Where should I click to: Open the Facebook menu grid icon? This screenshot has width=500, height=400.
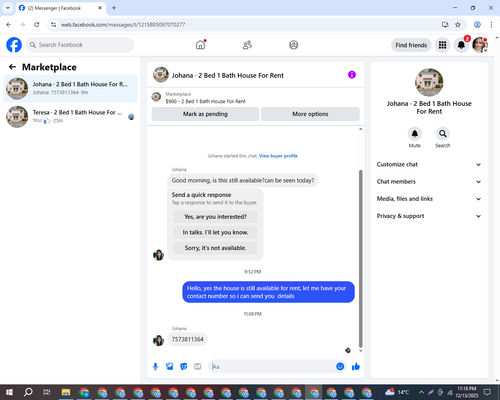tap(442, 45)
